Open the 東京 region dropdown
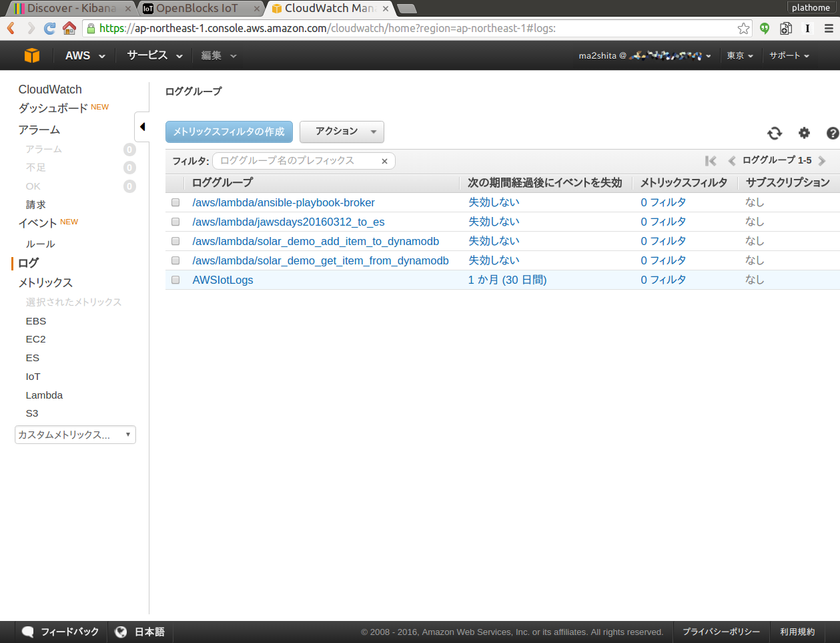This screenshot has width=840, height=643. coord(740,55)
